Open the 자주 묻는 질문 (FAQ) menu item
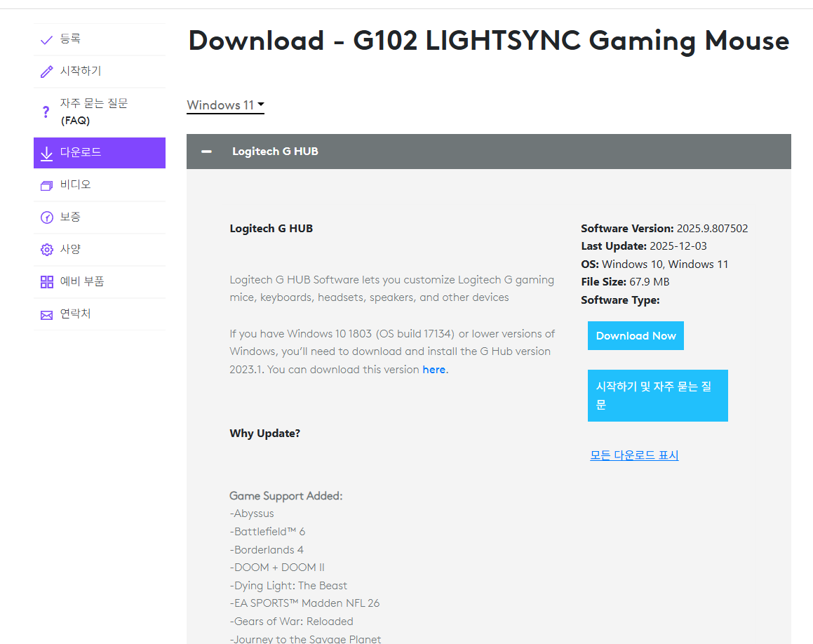Image resolution: width=813 pixels, height=644 pixels. (93, 112)
